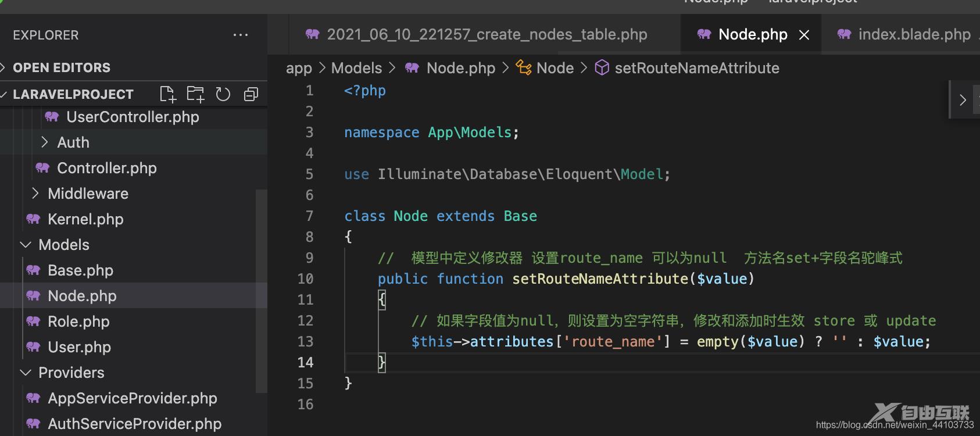Viewport: 980px width, 436px height.
Task: Click the app breadcrumb segment
Action: pos(299,68)
